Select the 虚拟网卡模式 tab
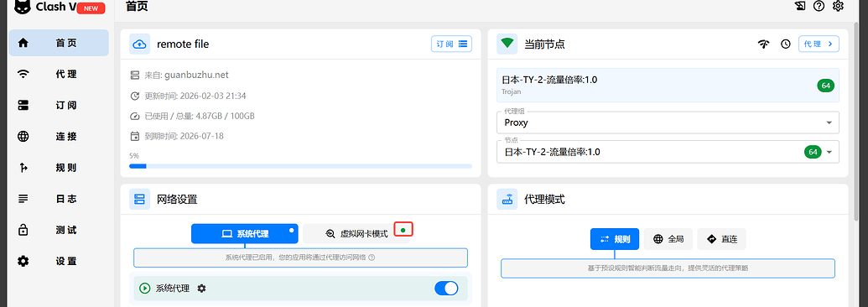Screen dimensions: 868x307 click(356, 234)
